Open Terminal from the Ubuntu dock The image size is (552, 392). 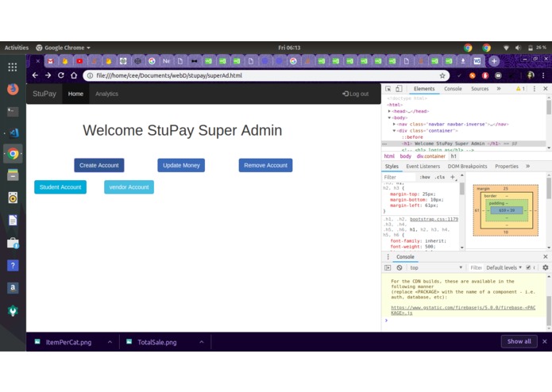point(13,111)
